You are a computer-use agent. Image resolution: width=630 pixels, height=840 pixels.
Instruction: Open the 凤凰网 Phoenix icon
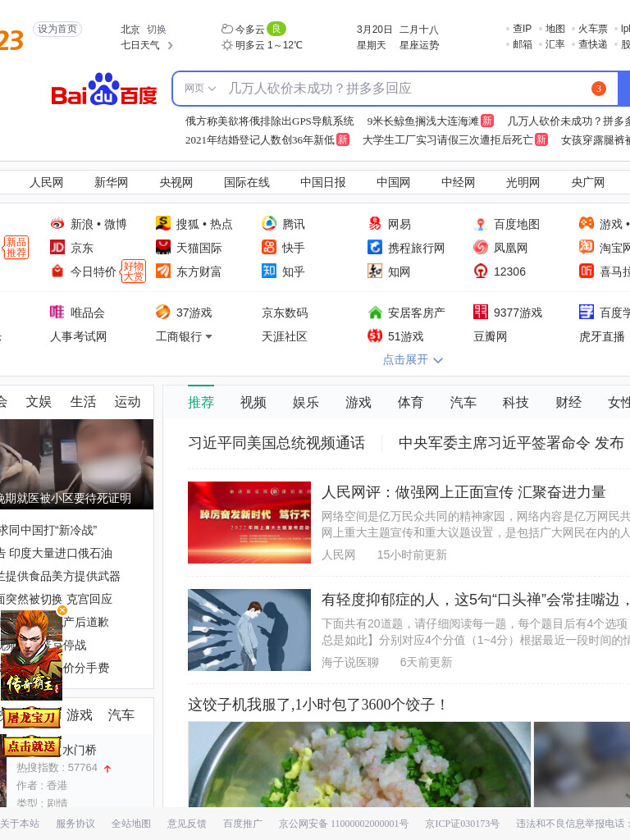point(481,247)
